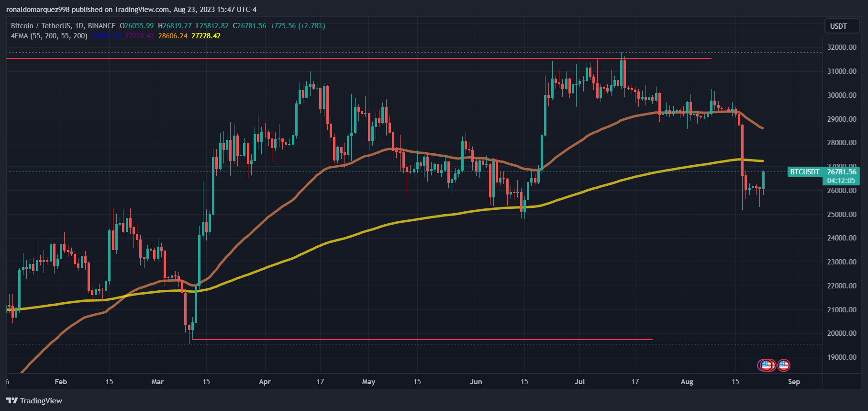Click the purple 27228.42 EMA value
Screen dimensions: 868x411
(x=139, y=36)
